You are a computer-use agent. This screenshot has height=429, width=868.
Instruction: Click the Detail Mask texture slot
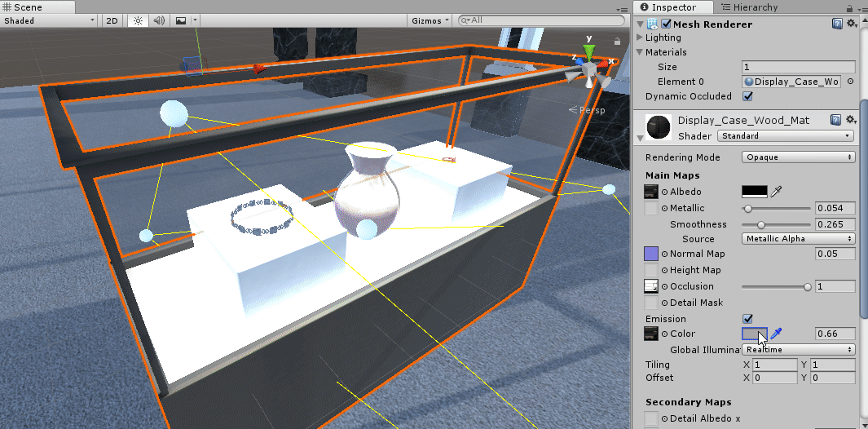[x=651, y=303]
